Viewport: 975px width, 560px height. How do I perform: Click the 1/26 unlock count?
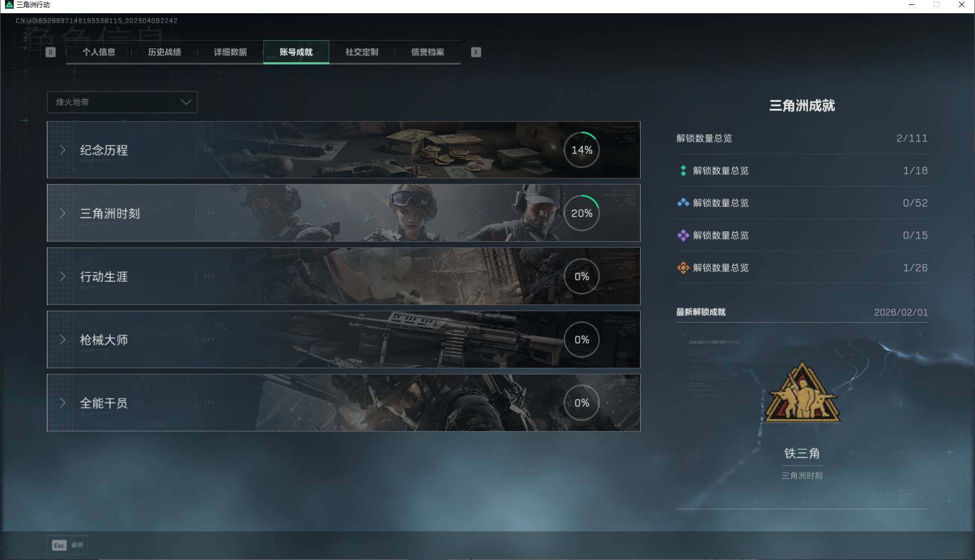tap(915, 268)
